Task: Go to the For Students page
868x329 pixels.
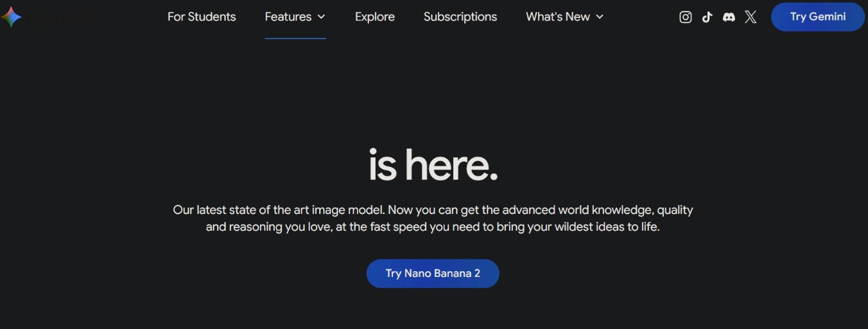Action: tap(202, 17)
